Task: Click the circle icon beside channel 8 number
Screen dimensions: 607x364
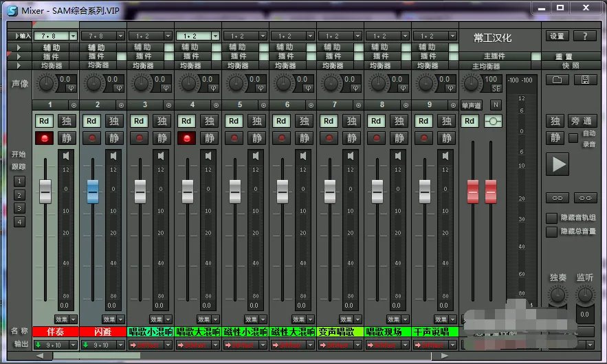Action: pyautogui.click(x=406, y=105)
